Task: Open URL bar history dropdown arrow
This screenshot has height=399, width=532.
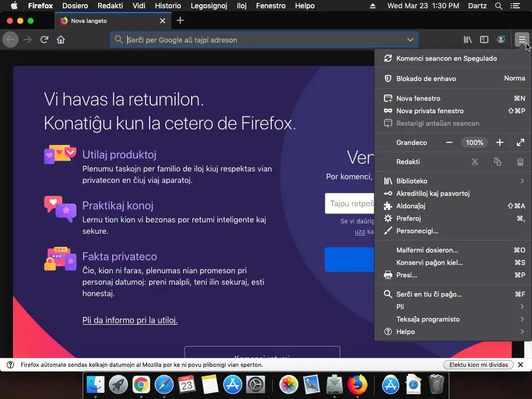Action: pos(410,39)
